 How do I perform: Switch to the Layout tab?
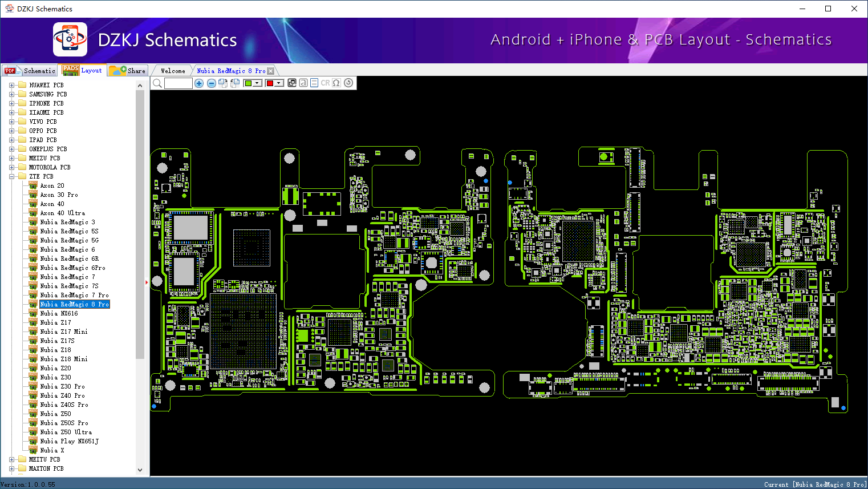pos(83,70)
